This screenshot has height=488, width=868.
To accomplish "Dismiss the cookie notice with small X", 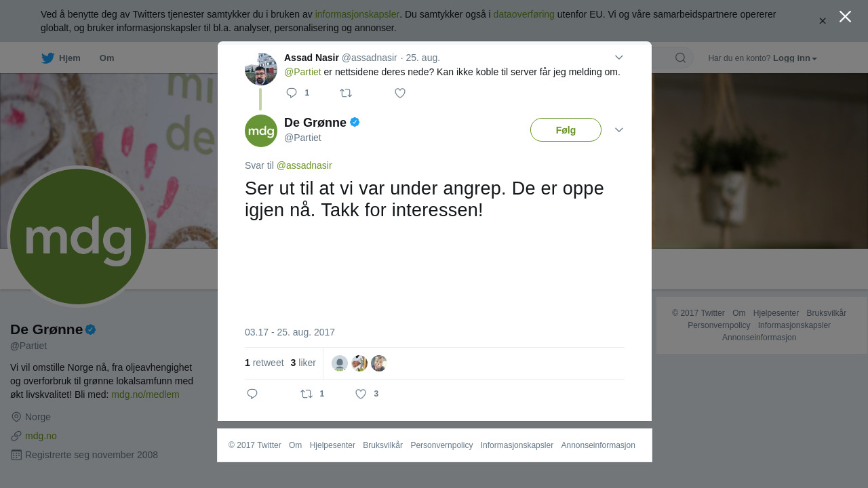I will tap(823, 21).
